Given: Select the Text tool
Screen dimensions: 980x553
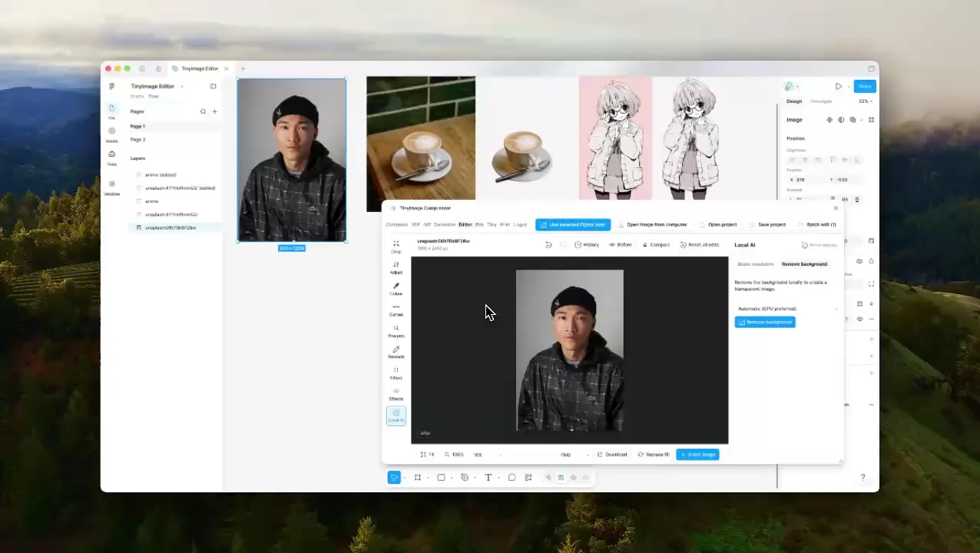Looking at the screenshot, I should (x=488, y=478).
